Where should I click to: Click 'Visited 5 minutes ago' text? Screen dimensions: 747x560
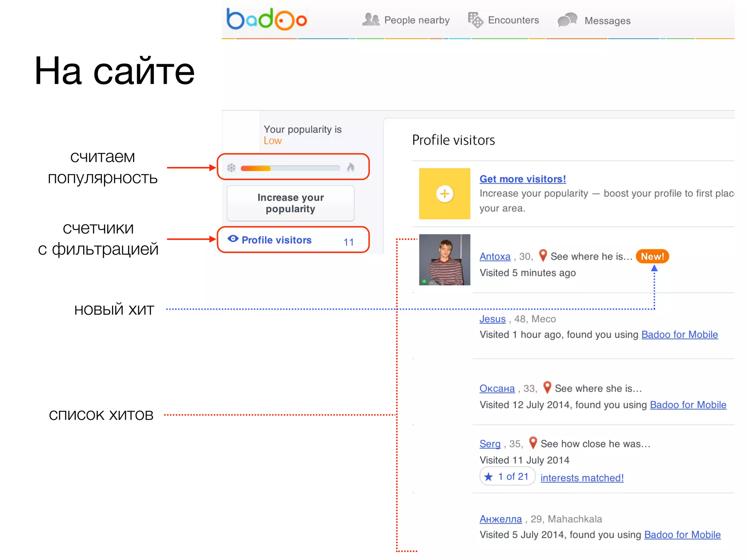pyautogui.click(x=527, y=273)
